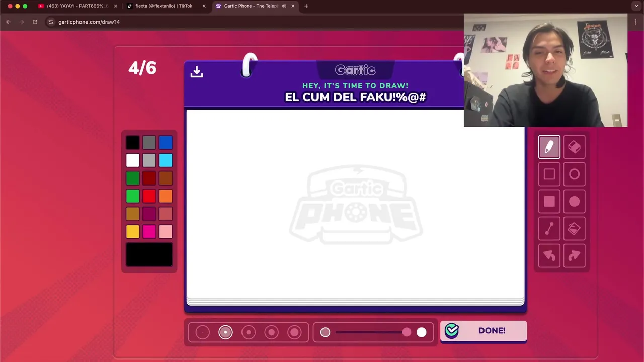Screen dimensions: 644x362
Task: Select the largest brush size
Action: 294,332
